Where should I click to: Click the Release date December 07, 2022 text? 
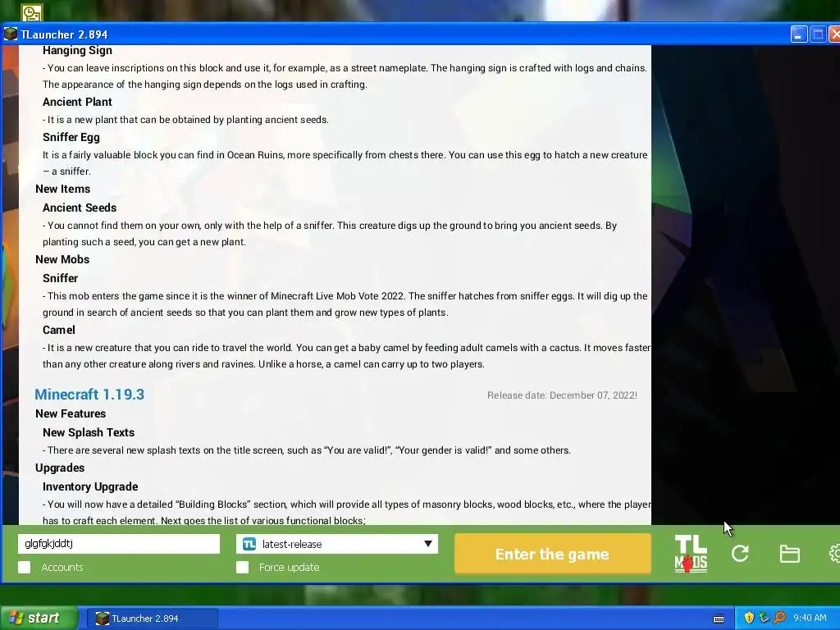[562, 395]
